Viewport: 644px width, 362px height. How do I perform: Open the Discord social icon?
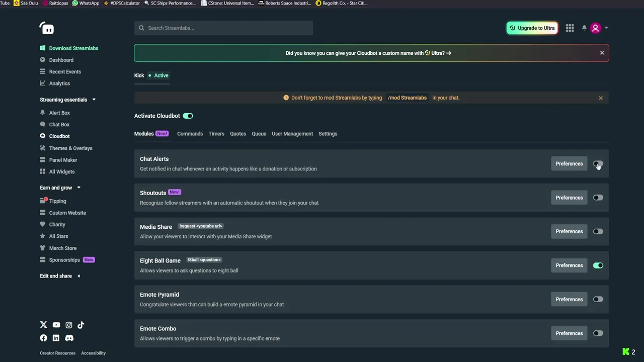tap(69, 338)
